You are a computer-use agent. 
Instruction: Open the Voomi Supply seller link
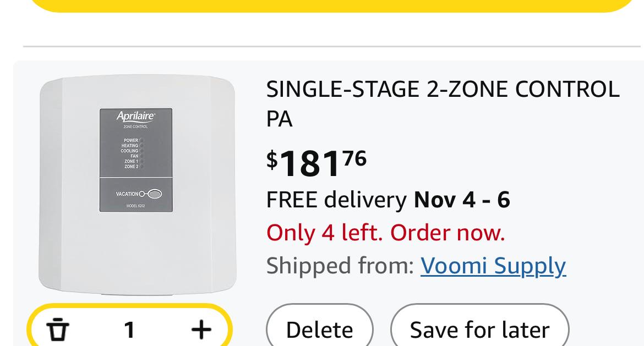click(493, 266)
